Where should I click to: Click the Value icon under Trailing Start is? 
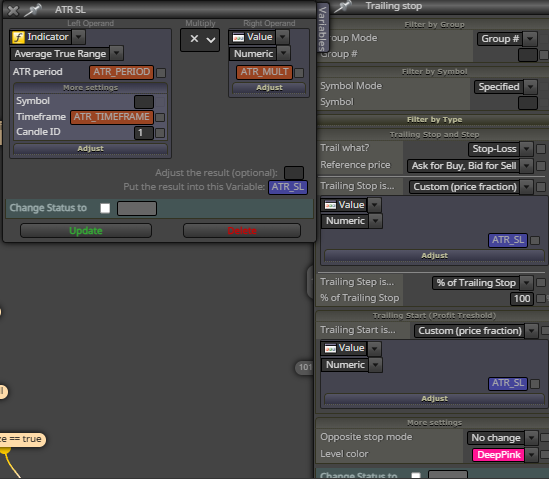(330, 348)
